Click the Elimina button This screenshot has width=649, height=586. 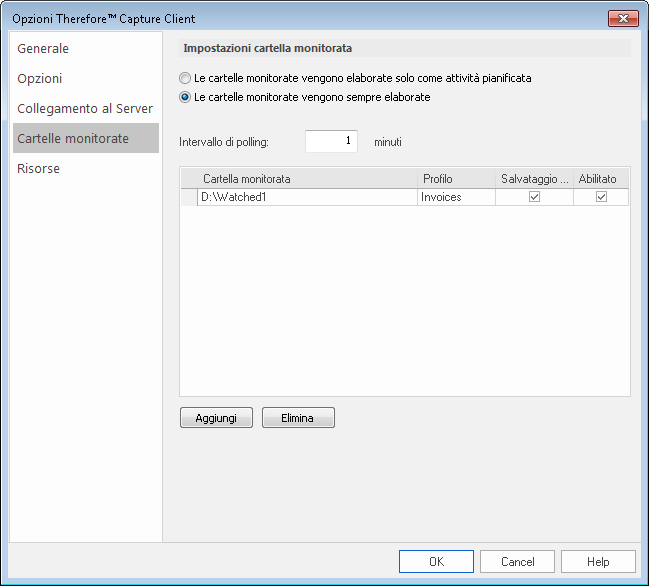[x=298, y=418]
